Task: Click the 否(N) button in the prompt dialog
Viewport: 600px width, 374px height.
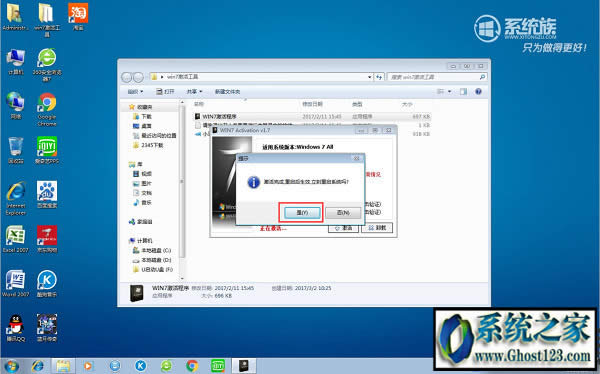Action: [x=343, y=212]
